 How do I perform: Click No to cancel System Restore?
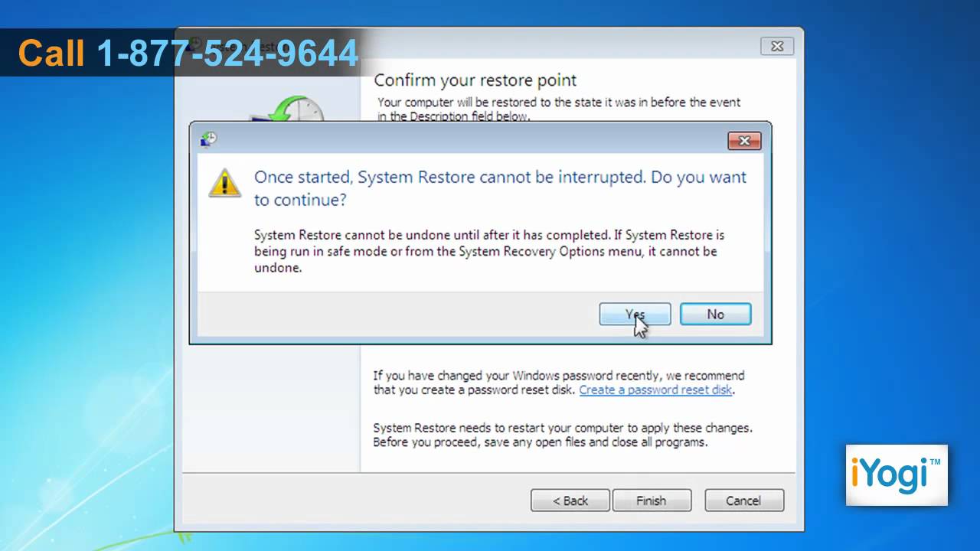pos(715,315)
